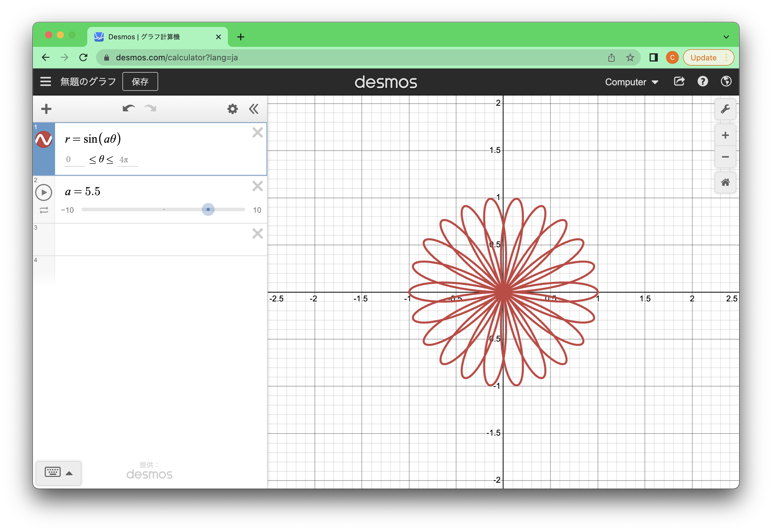The width and height of the screenshot is (772, 532).
Task: Click the expression a = 5.5
Action: tap(83, 191)
